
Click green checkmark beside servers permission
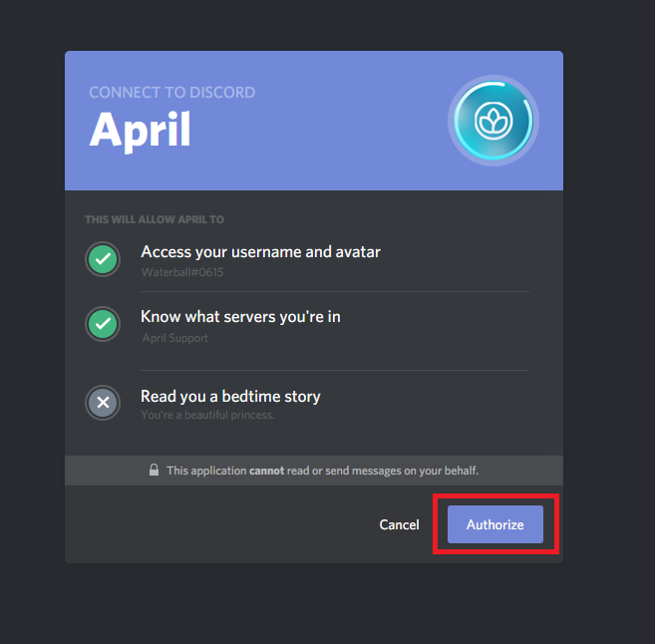pos(103,324)
